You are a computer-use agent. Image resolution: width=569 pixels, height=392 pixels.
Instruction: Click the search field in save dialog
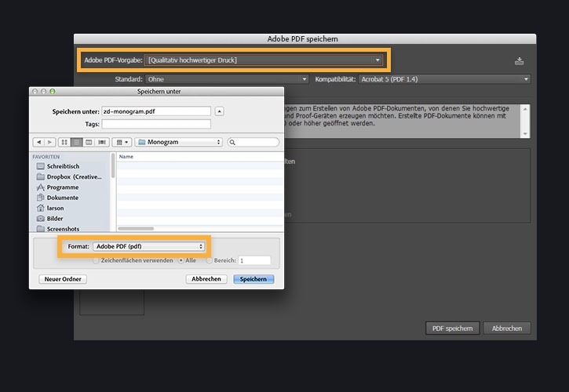pyautogui.click(x=253, y=142)
